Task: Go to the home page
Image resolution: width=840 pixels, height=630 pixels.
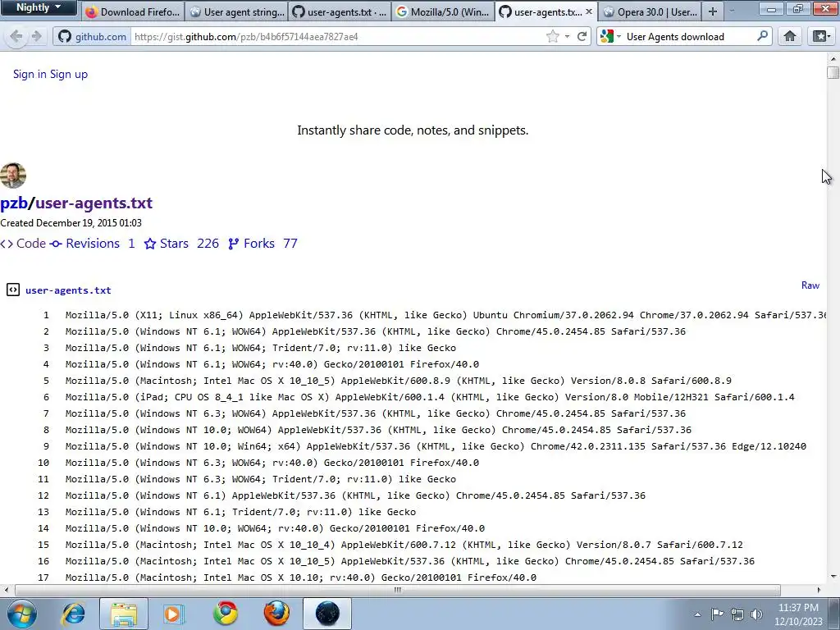Action: tap(790, 36)
